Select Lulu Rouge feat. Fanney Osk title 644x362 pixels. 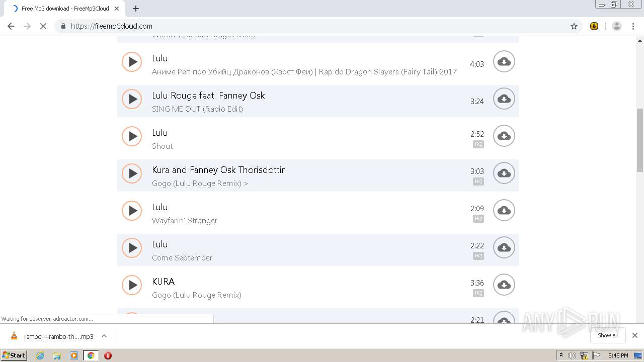208,96
